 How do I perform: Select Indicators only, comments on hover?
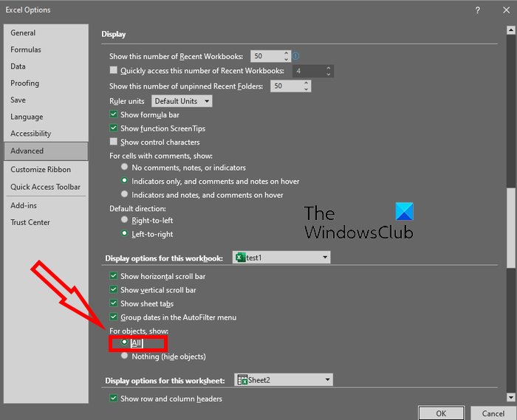124,181
